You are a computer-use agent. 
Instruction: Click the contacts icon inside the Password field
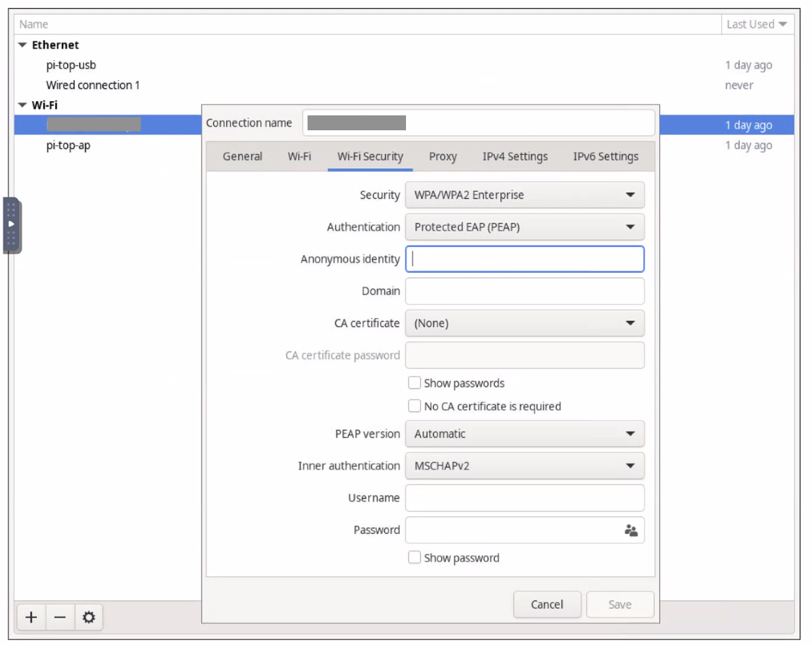point(631,530)
